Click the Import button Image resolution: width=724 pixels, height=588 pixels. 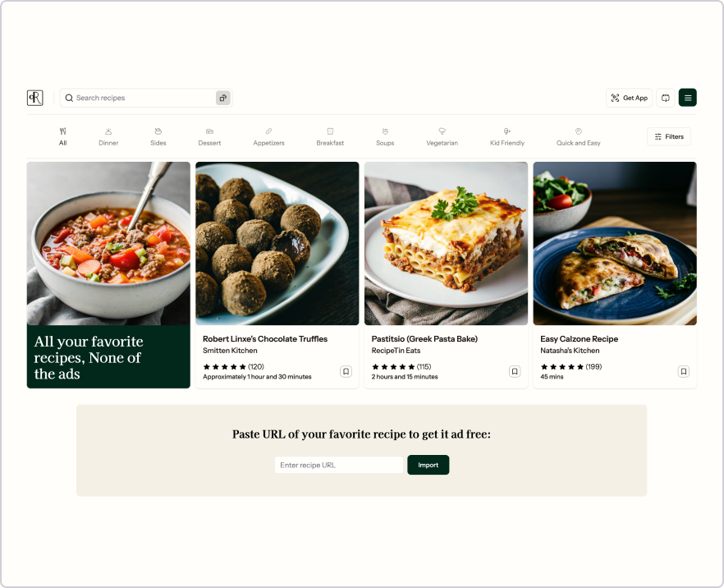click(428, 465)
